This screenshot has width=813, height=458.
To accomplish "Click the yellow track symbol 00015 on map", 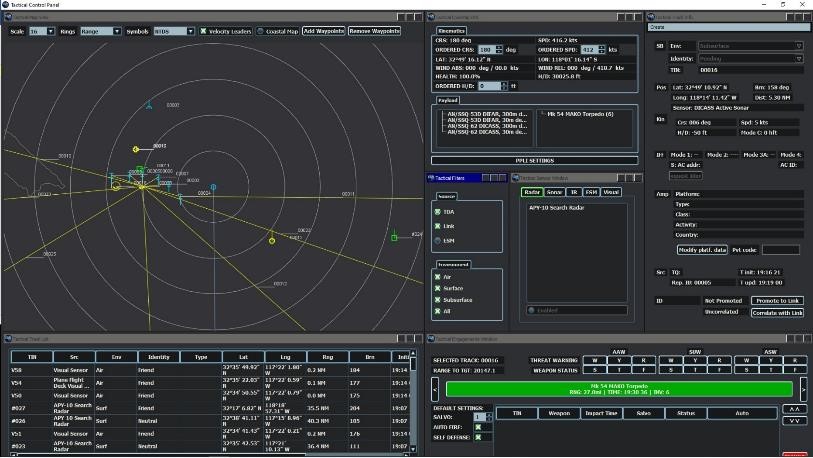I will [136, 149].
